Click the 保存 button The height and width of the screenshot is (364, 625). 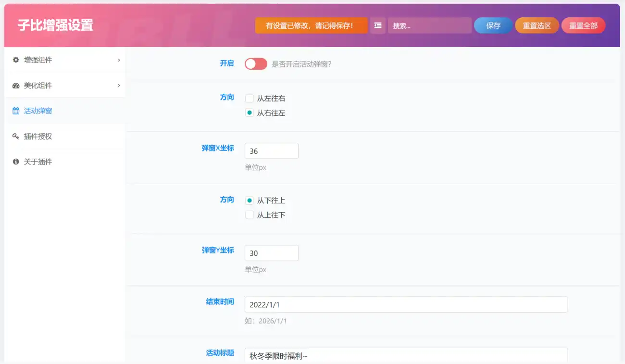tap(493, 25)
